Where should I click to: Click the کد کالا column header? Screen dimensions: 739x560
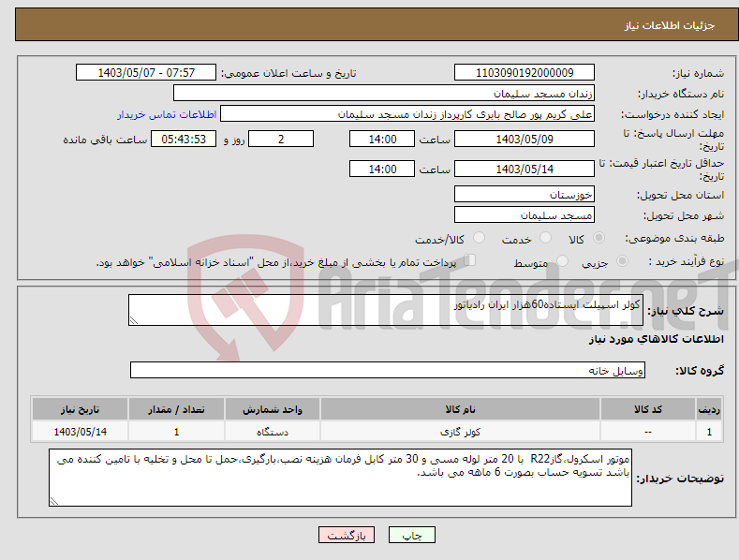pos(648,409)
